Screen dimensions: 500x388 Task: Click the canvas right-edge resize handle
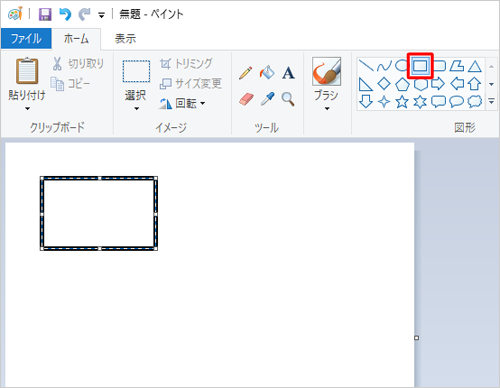click(416, 338)
